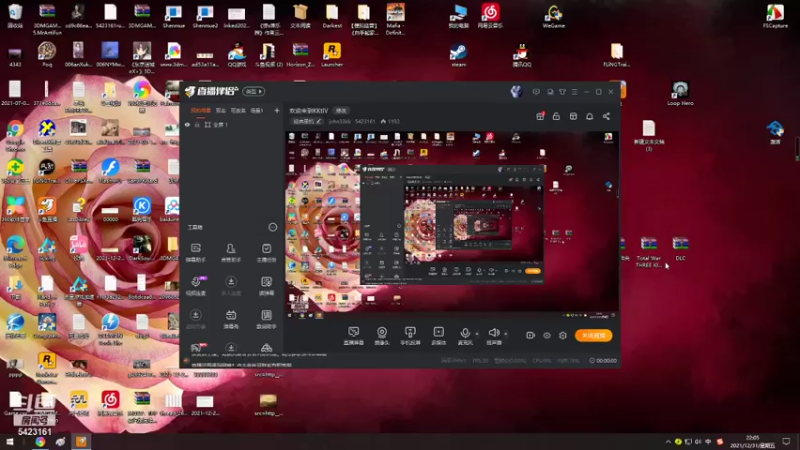
Task: Open streaming settings gear icon
Action: (x=563, y=335)
